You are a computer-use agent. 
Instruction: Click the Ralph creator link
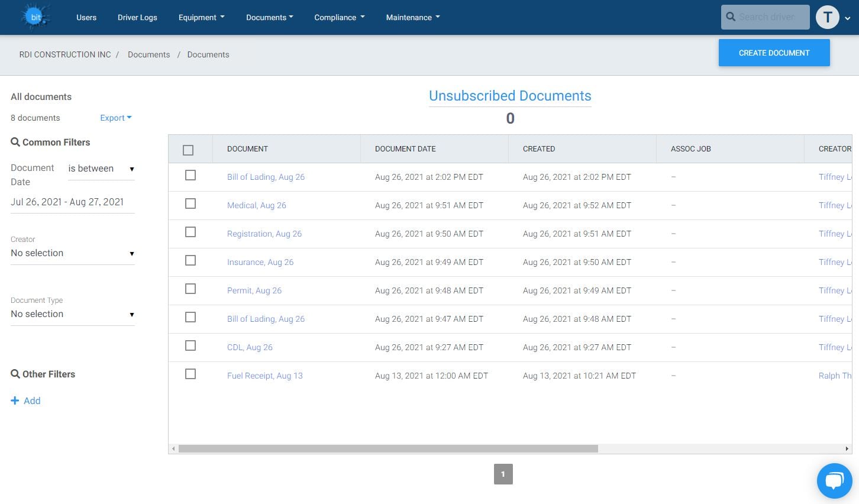click(x=835, y=376)
